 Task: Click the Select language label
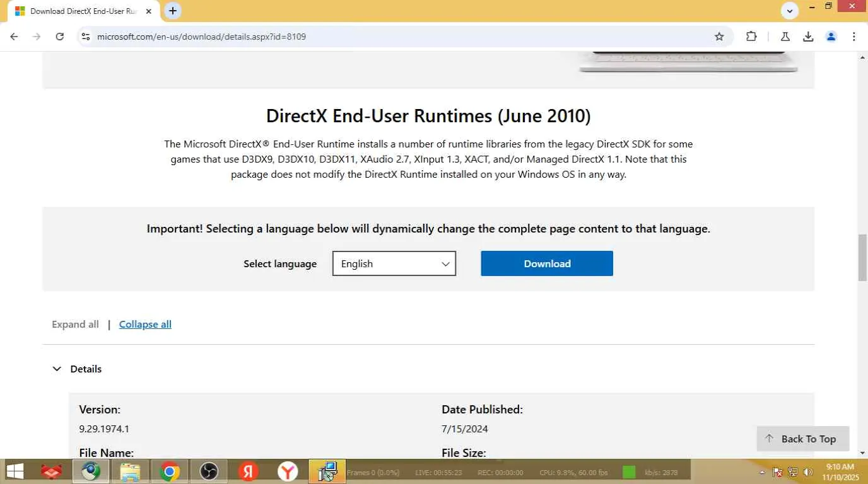(280, 263)
